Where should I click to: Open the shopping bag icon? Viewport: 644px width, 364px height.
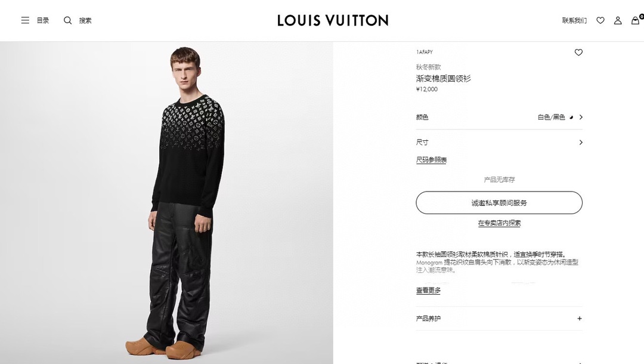pos(636,20)
